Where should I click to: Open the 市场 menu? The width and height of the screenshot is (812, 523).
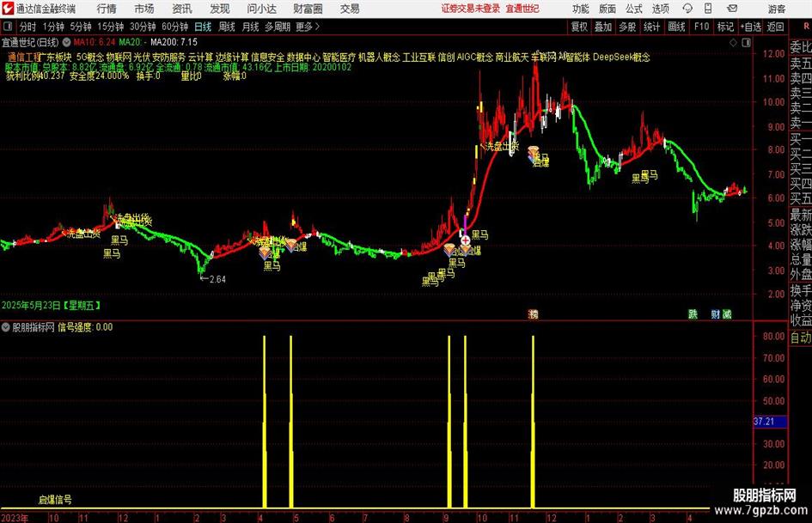tap(144, 9)
